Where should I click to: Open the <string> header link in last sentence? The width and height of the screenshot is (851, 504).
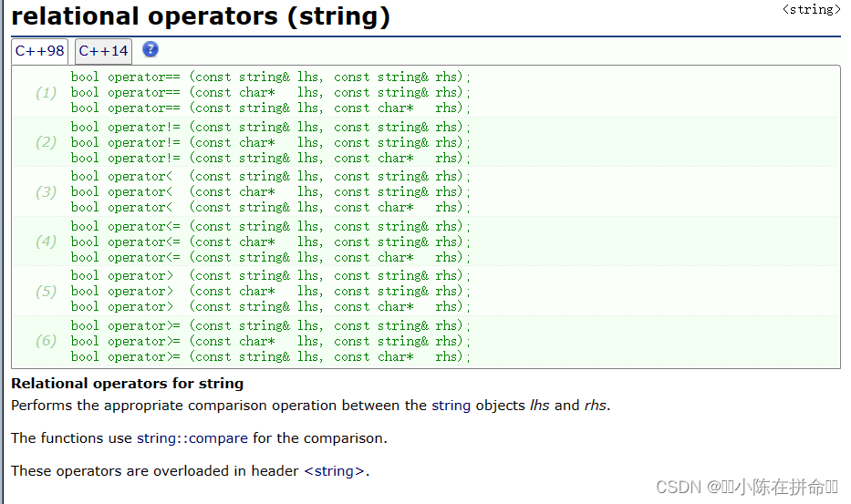point(334,471)
